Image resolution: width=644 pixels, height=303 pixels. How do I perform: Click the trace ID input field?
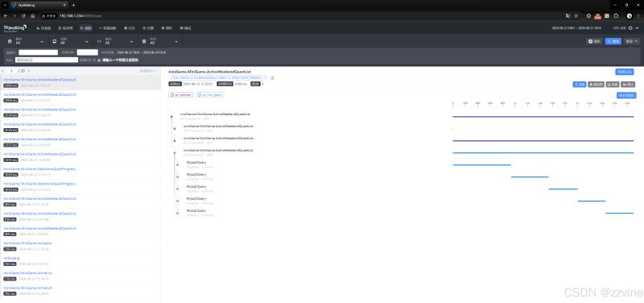pyautogui.click(x=38, y=52)
